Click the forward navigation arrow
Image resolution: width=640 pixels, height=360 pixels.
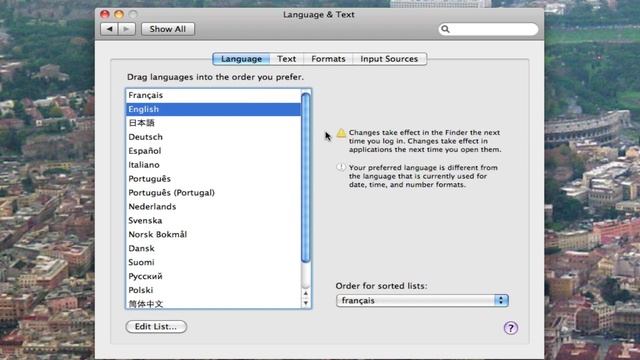click(127, 29)
